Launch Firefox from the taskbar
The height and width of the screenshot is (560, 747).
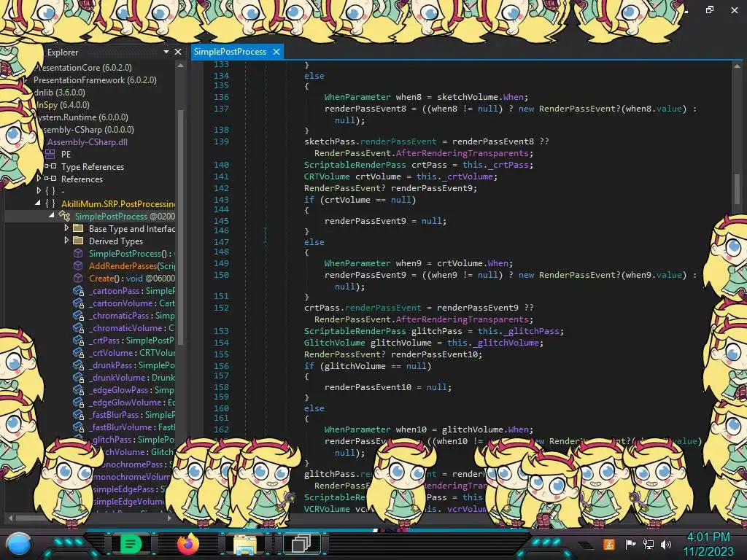click(187, 543)
